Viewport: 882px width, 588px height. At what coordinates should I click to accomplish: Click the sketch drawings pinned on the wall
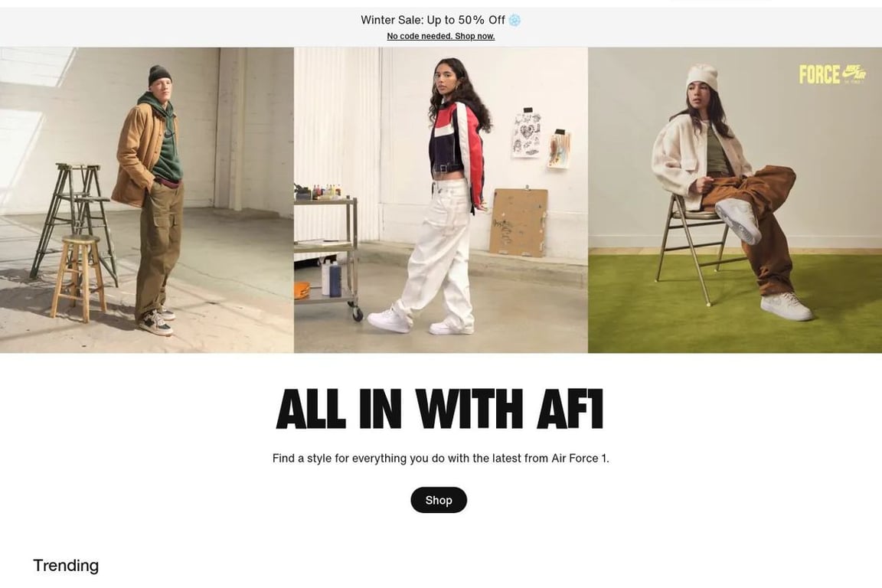[541, 139]
